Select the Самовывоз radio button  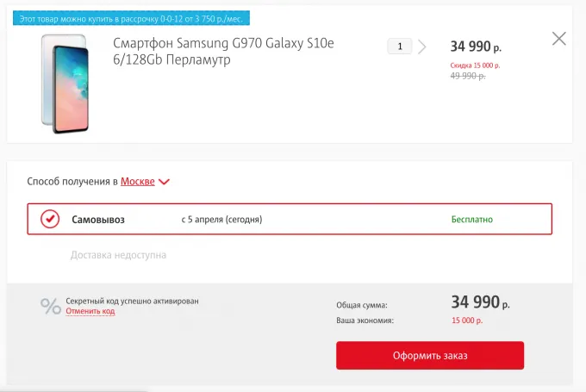[x=50, y=219]
